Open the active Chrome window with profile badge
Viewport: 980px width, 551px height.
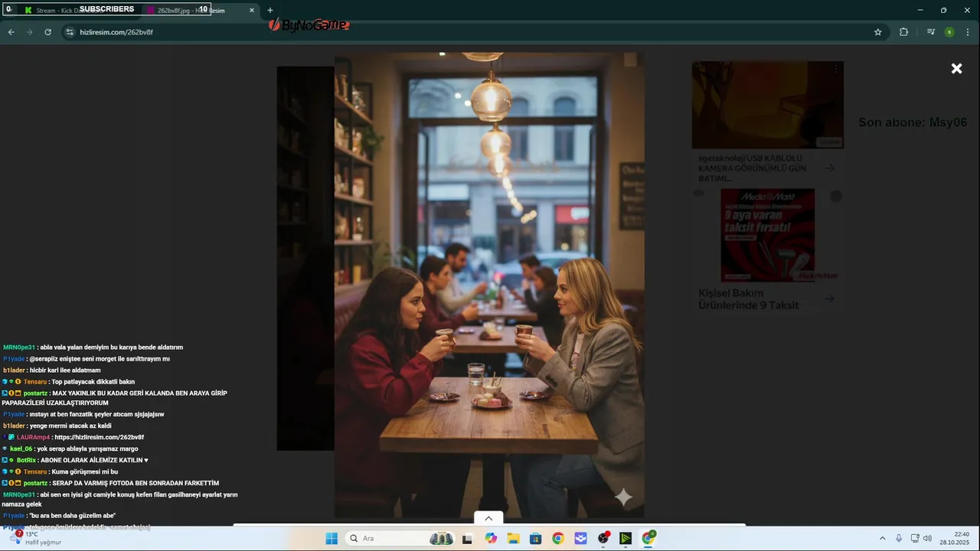click(x=648, y=539)
